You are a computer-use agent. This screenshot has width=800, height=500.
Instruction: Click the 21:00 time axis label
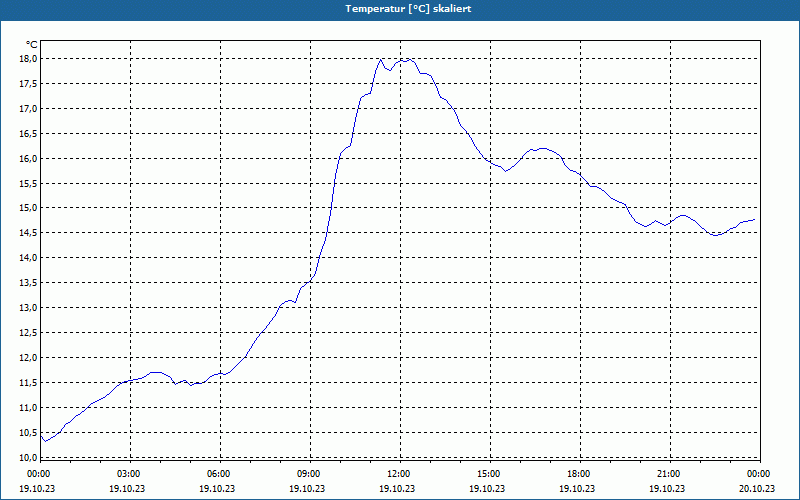pyautogui.click(x=668, y=474)
